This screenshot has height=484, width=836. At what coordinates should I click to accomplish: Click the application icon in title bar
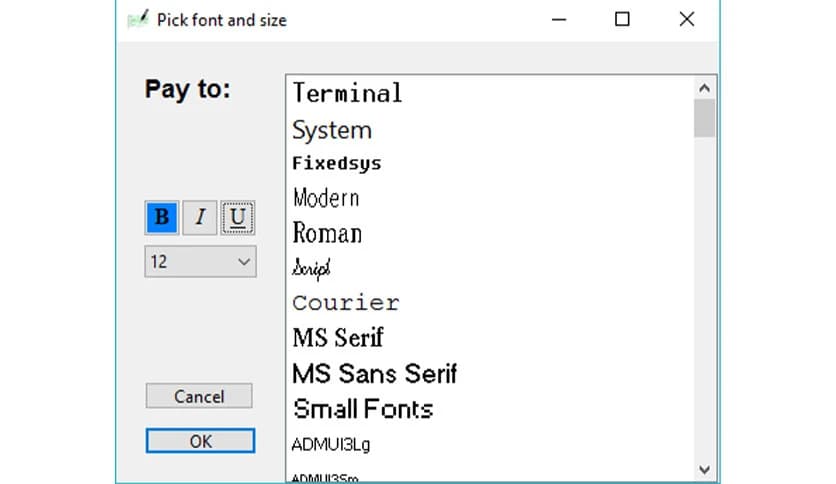(138, 20)
